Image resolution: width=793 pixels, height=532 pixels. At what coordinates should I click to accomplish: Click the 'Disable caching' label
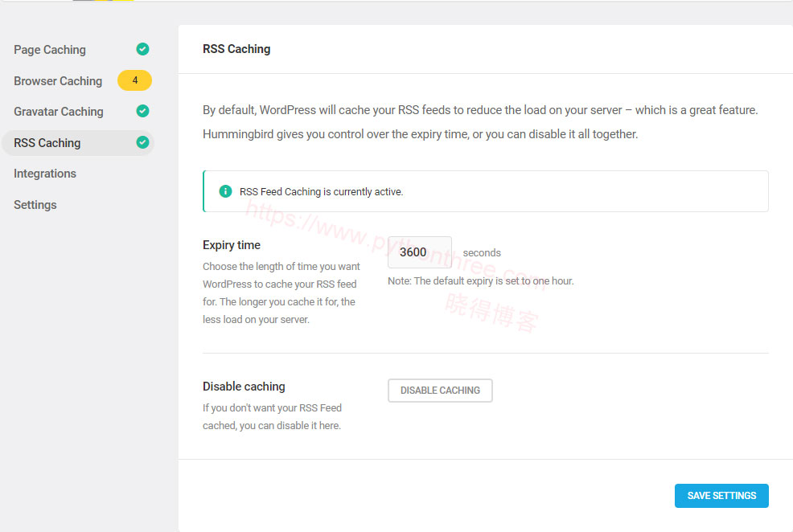pos(244,387)
